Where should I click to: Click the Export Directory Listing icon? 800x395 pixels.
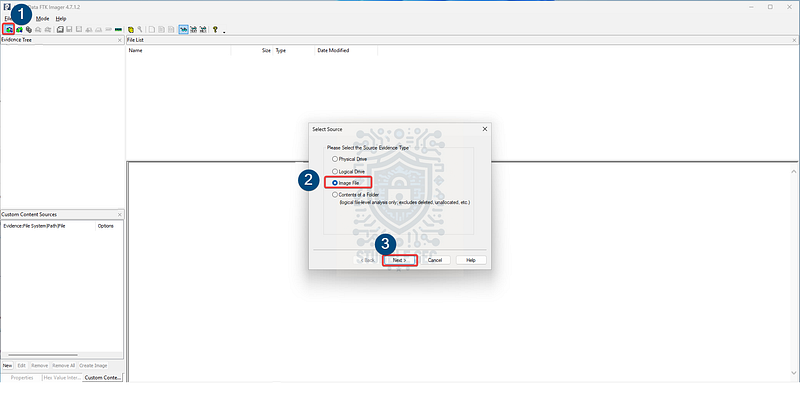[171, 30]
